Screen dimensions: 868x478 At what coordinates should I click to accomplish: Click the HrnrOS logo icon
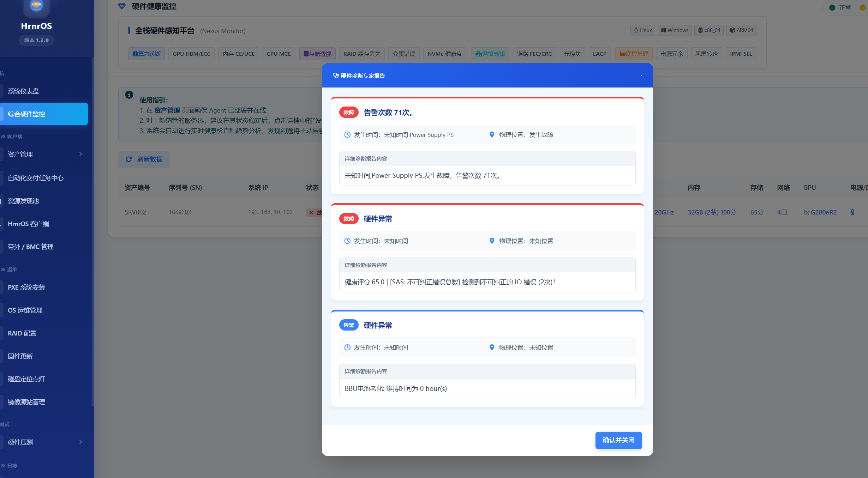tap(36, 5)
